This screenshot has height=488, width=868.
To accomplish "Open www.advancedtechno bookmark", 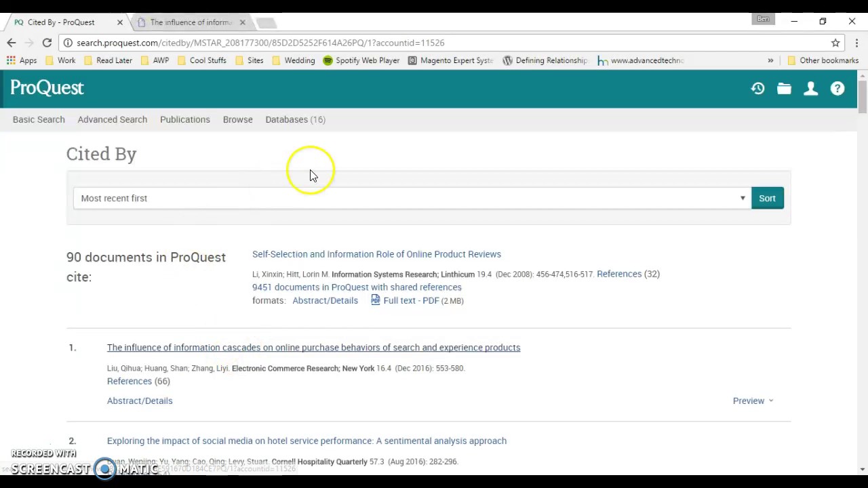I will point(640,60).
